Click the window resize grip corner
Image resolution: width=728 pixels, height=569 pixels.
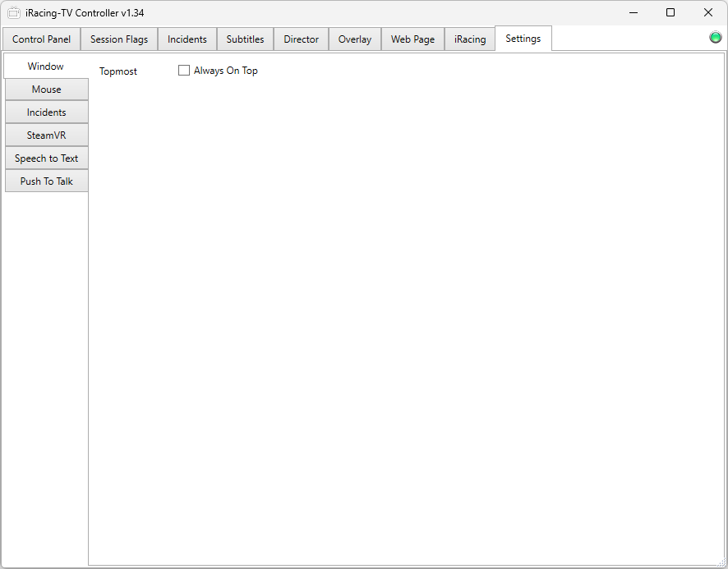pos(721,562)
